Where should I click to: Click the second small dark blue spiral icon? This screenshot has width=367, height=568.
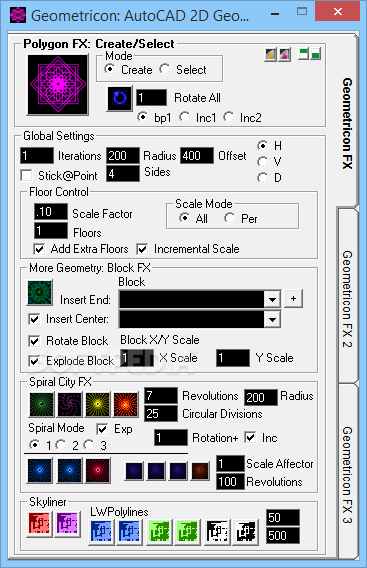[x=156, y=471]
